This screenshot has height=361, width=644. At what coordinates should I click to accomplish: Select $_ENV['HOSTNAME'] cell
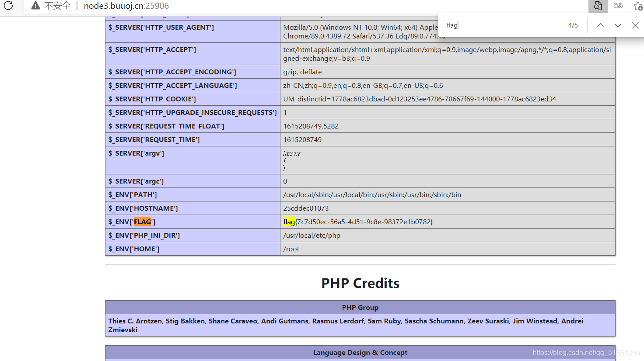point(192,208)
